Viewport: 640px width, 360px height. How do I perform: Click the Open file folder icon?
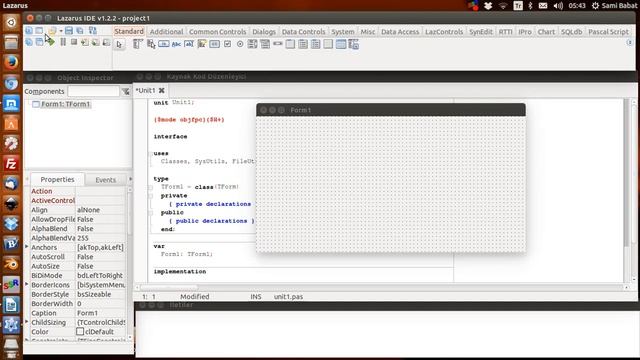click(x=52, y=31)
